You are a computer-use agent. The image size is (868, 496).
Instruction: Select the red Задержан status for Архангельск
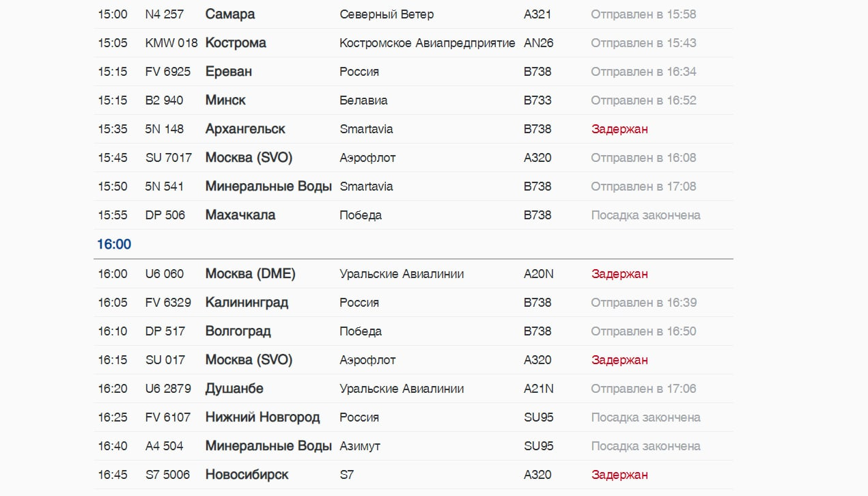(x=619, y=129)
